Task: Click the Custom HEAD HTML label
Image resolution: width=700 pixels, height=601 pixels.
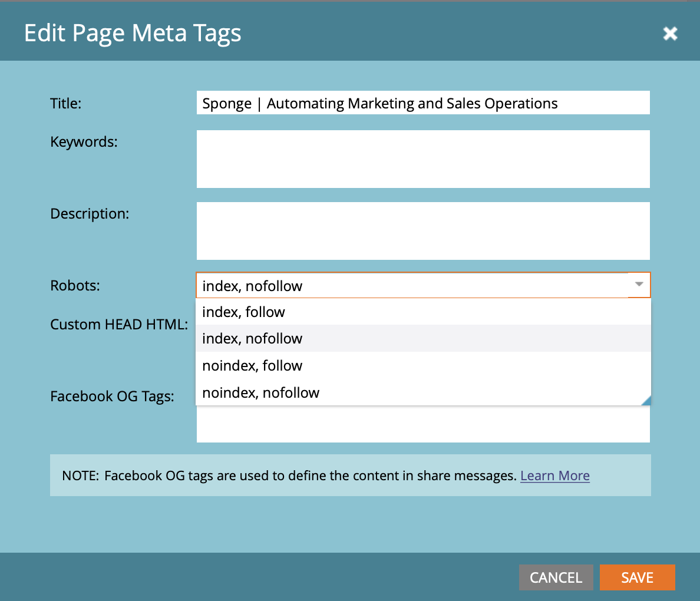Action: [x=118, y=324]
